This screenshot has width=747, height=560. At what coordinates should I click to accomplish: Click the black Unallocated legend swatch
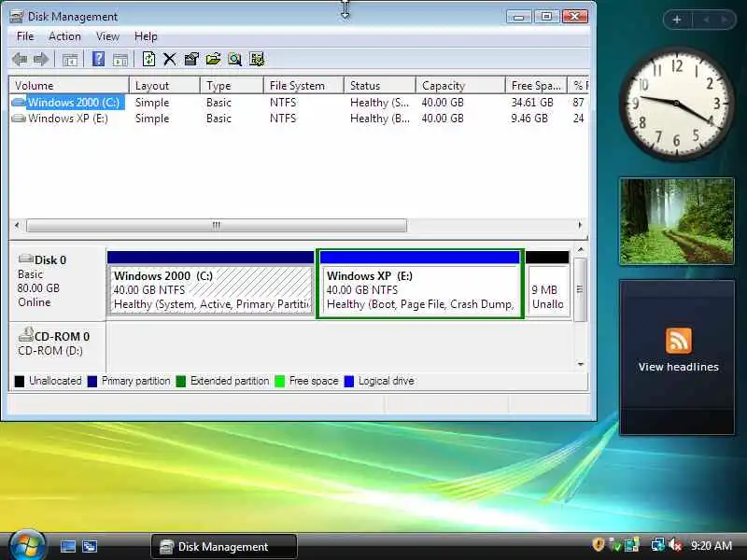[x=19, y=381]
